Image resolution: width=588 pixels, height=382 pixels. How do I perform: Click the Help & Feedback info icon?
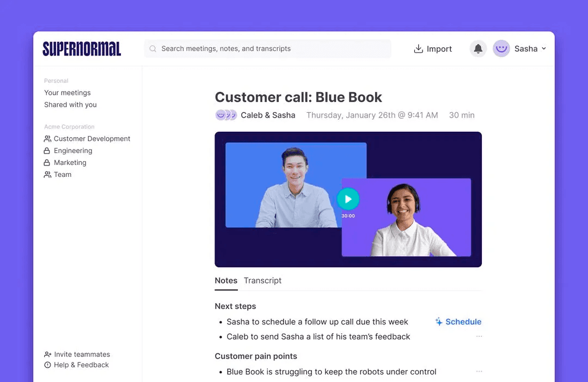47,365
